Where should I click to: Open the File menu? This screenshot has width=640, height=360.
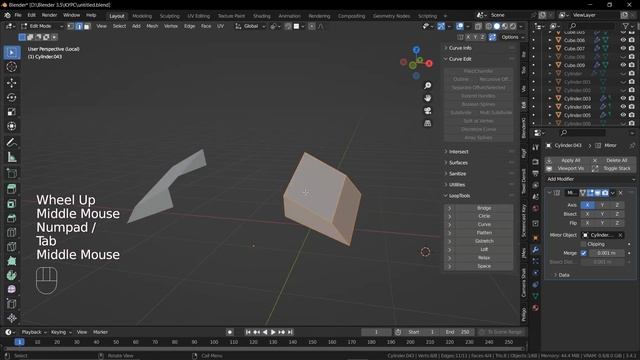tap(18, 15)
